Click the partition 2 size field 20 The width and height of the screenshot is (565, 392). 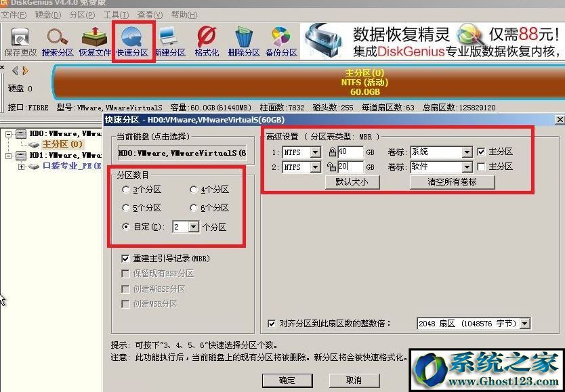[351, 167]
